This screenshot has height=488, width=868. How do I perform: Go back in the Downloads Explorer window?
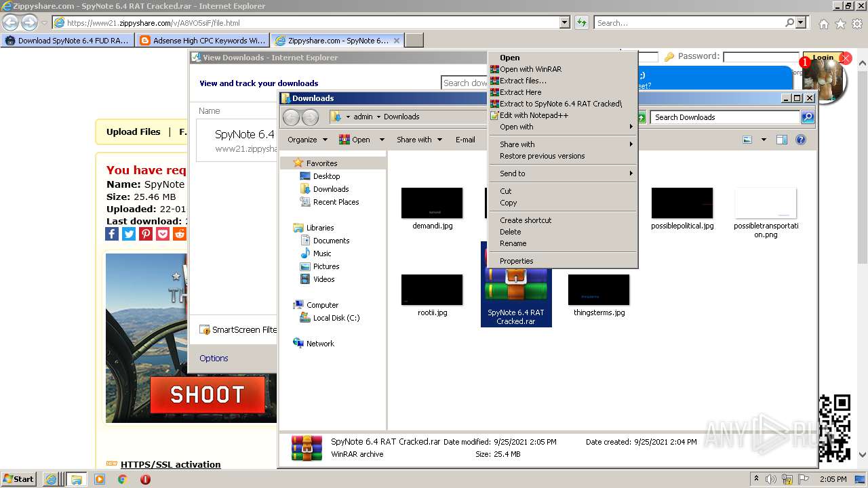291,117
